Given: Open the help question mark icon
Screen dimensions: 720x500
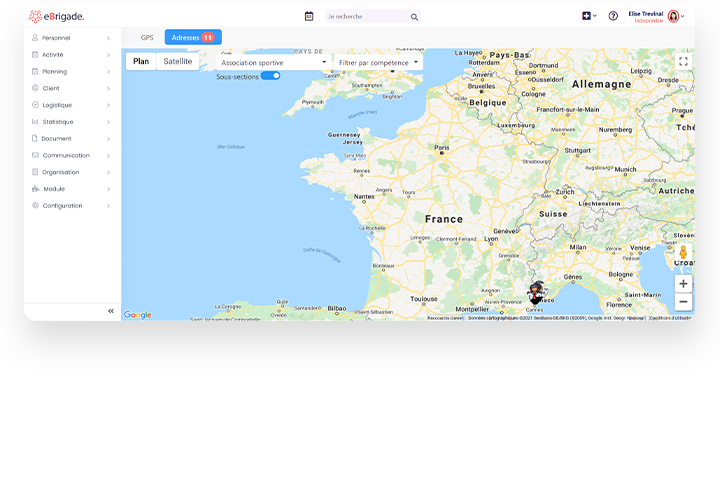Looking at the screenshot, I should [x=613, y=16].
